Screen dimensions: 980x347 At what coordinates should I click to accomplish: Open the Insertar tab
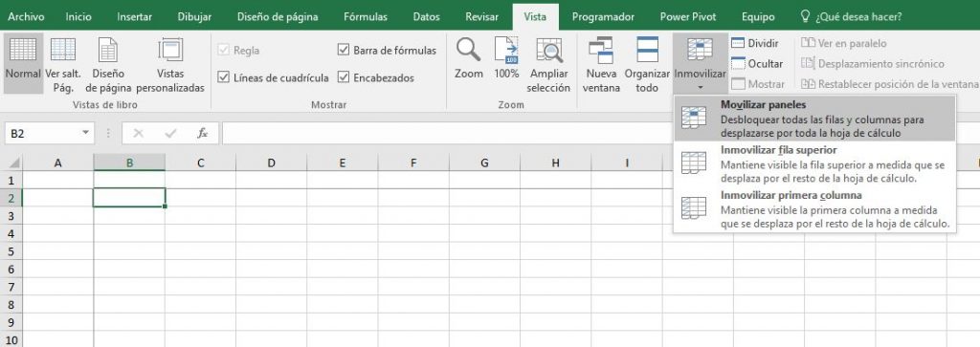134,17
